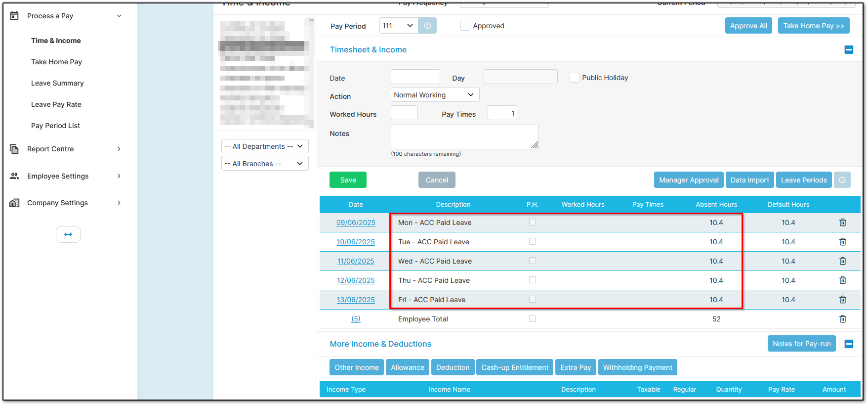Go to Take Home Pay >> button
The image size is (868, 405).
click(x=814, y=26)
